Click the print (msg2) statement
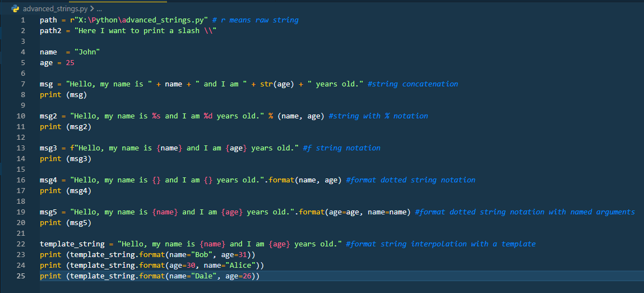Image resolution: width=644 pixels, height=293 pixels. (x=66, y=127)
